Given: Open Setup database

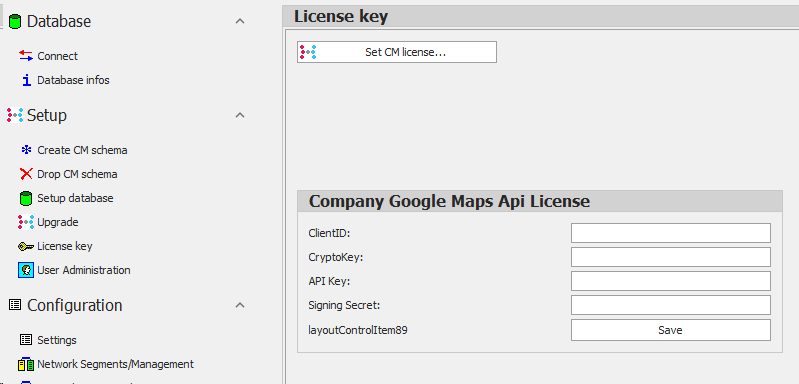Looking at the screenshot, I should [x=75, y=198].
